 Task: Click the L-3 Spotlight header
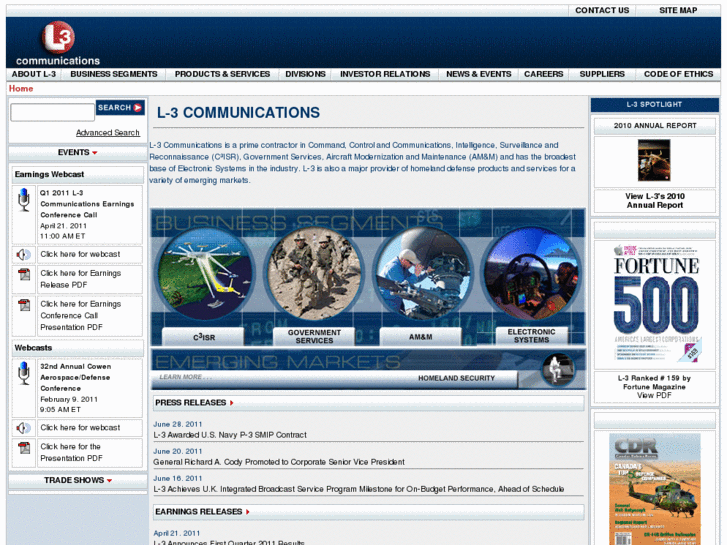(654, 105)
